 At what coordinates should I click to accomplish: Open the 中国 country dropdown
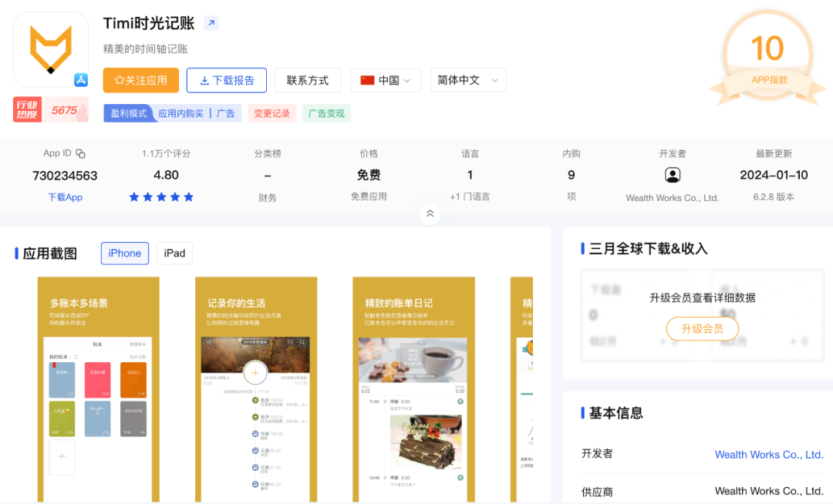coord(386,80)
